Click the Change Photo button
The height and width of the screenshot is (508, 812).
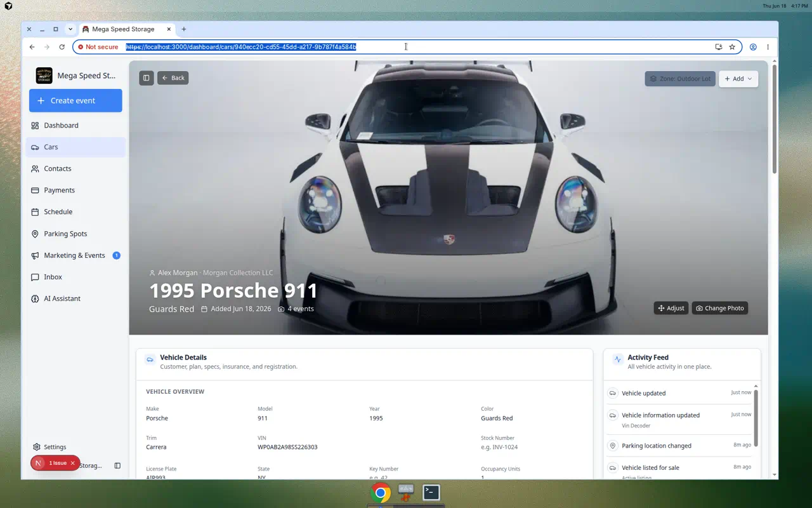pos(720,308)
